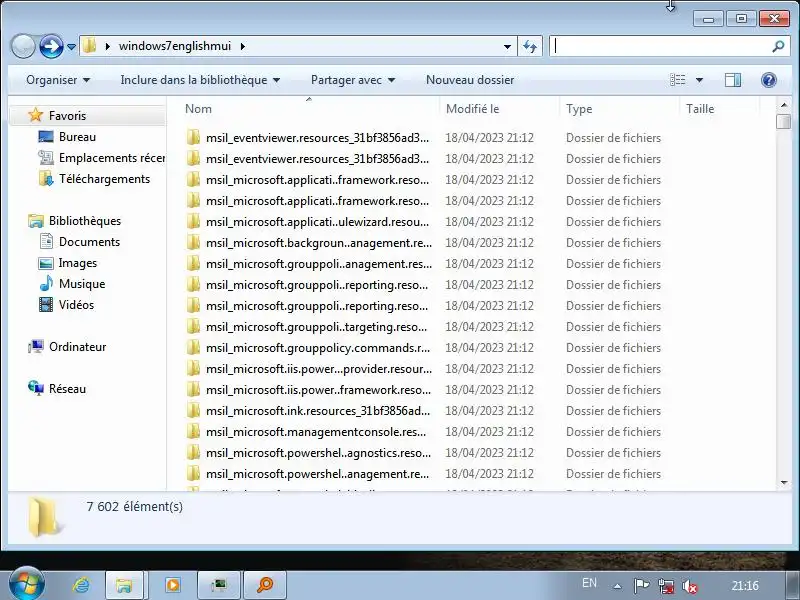This screenshot has height=600, width=800.
Task: Show hidden tray icons arrow
Action: [x=617, y=586]
